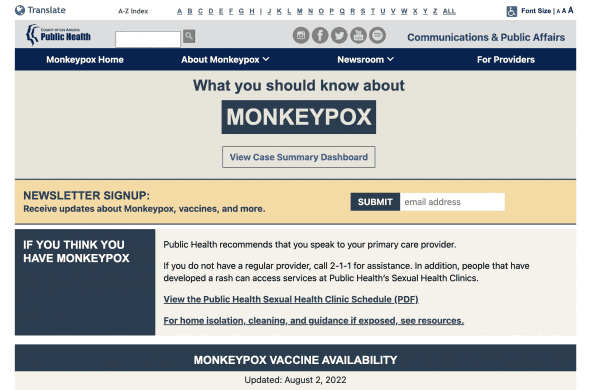Select the smallest font size A
The width and height of the screenshot is (600, 390).
tap(558, 11)
